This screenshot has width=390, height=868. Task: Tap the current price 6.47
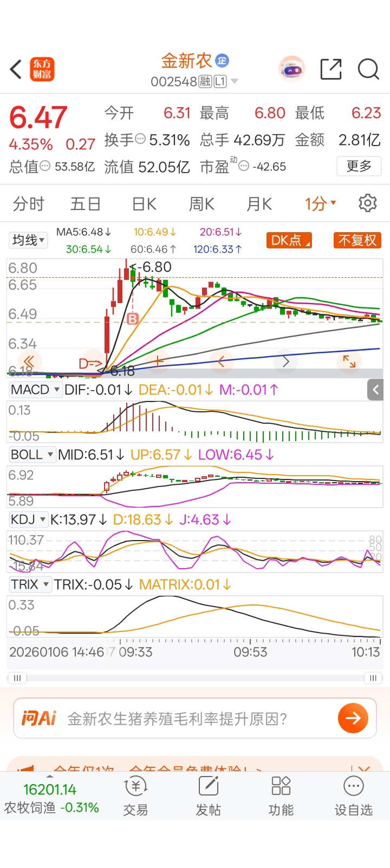click(38, 117)
